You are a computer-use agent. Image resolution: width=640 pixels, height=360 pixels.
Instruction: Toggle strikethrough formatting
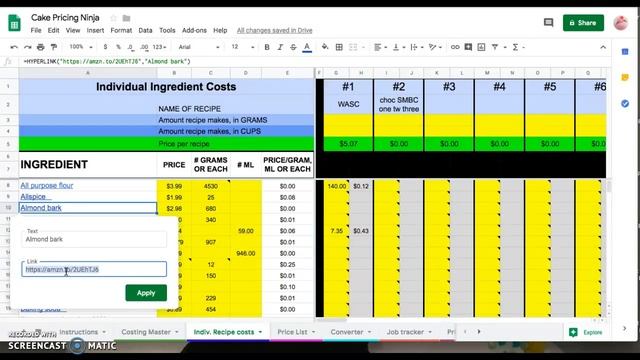pos(293,47)
